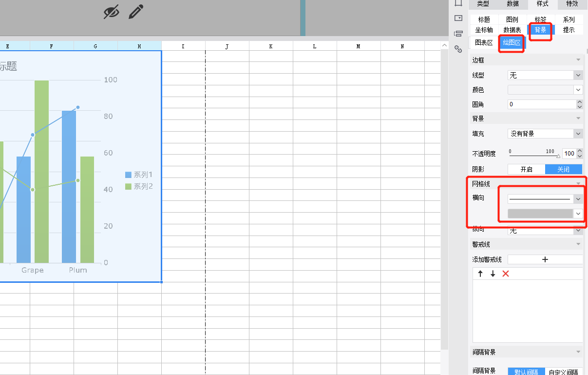Image resolution: width=588 pixels, height=375 pixels.
Task: Select column header M
Action: coord(359,46)
